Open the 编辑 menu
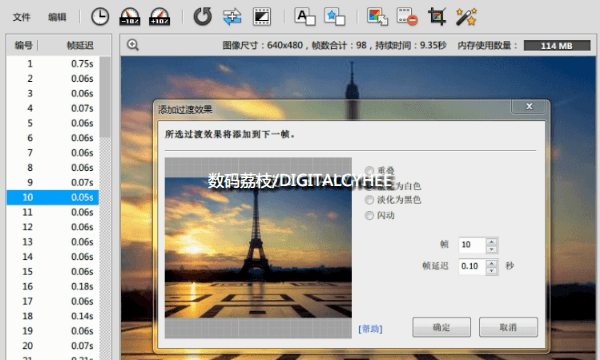This screenshot has width=600, height=360. click(57, 17)
